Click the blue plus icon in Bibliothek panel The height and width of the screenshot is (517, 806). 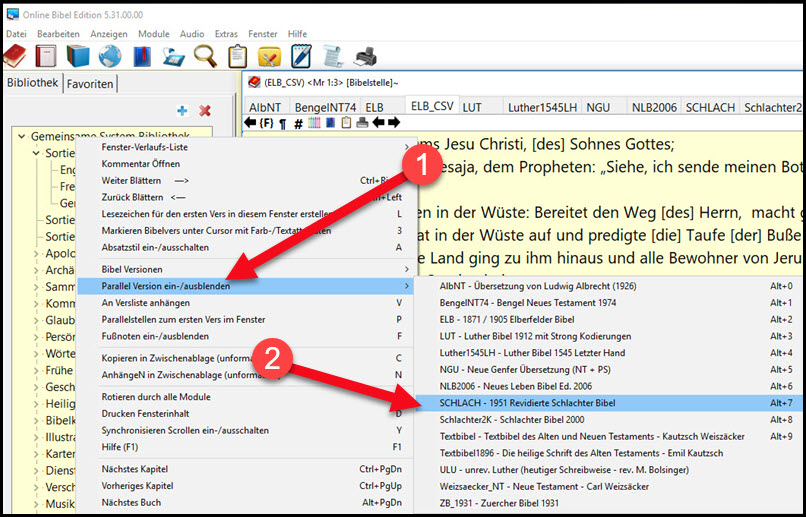(x=182, y=110)
